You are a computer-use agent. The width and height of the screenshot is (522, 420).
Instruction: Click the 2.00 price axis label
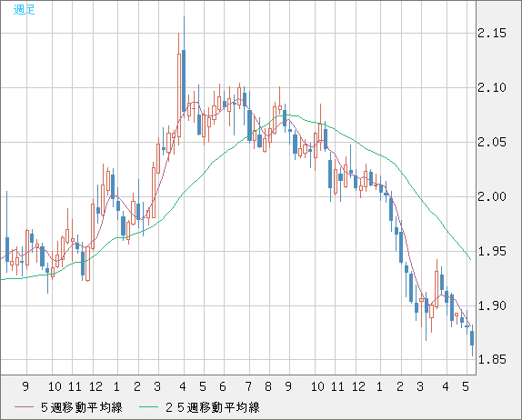coord(492,196)
